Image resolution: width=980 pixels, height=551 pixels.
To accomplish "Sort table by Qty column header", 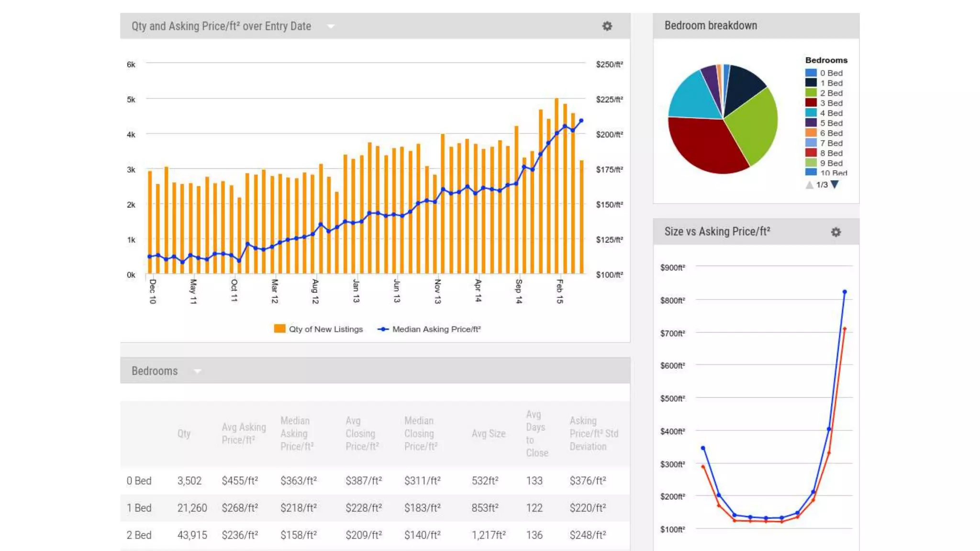I will [184, 433].
